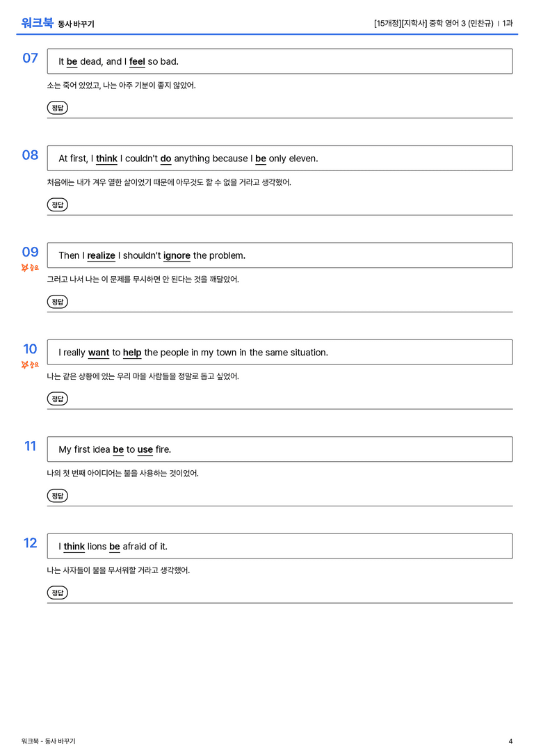This screenshot has height=756, width=534.
Task: Click the sentence box "I think lions be afraid of it."
Action: tap(280, 546)
